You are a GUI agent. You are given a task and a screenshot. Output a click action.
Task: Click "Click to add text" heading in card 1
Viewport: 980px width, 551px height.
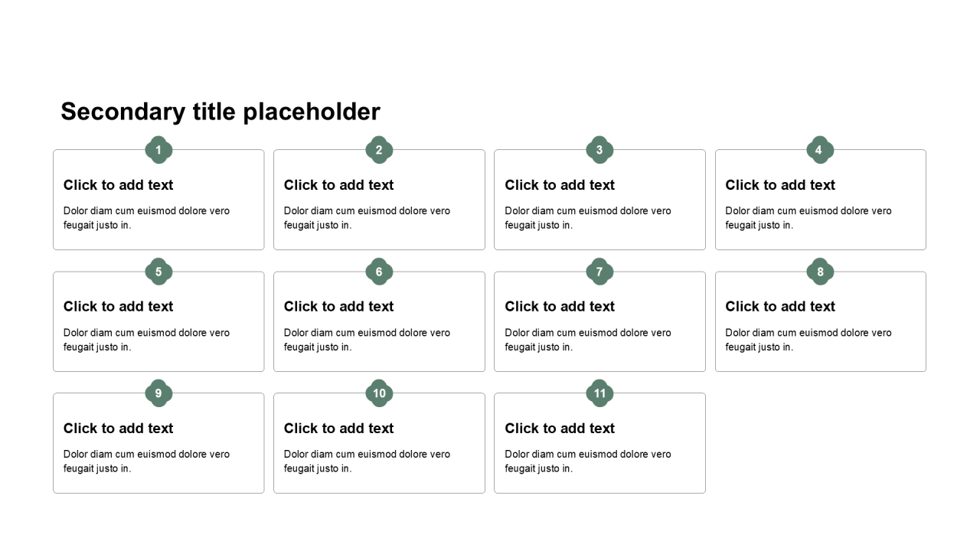tap(119, 185)
